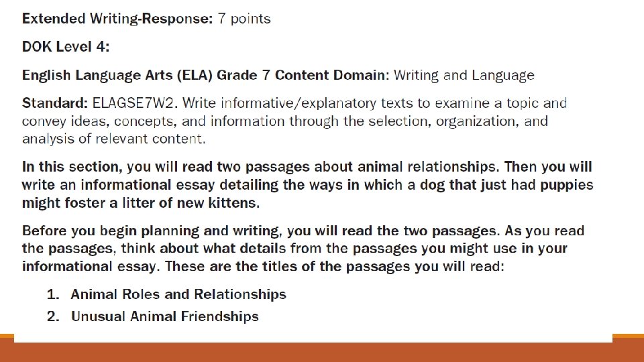This screenshot has width=644, height=362.
Task: Select the "Animal Roles and Relationships" title
Action: [x=178, y=294]
